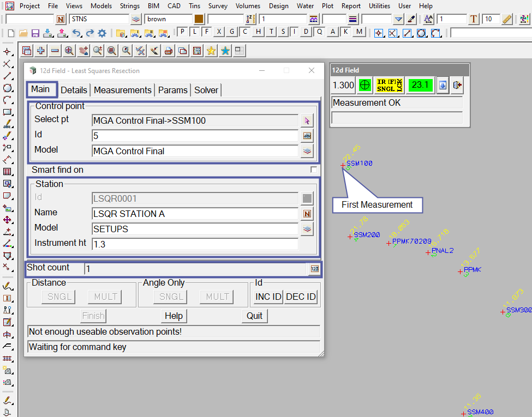
Task: Open the Control point Model layers list
Action: point(307,151)
